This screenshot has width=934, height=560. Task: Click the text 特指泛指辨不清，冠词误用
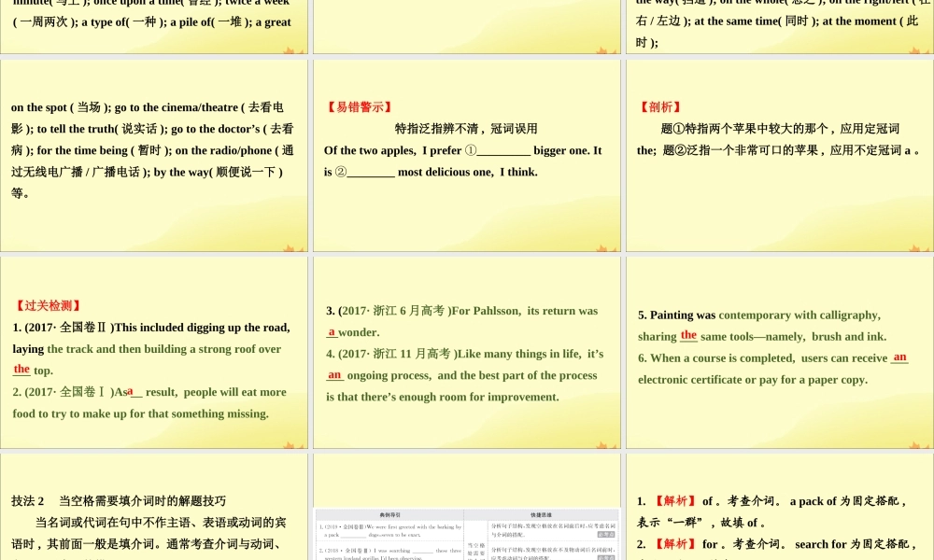466,129
